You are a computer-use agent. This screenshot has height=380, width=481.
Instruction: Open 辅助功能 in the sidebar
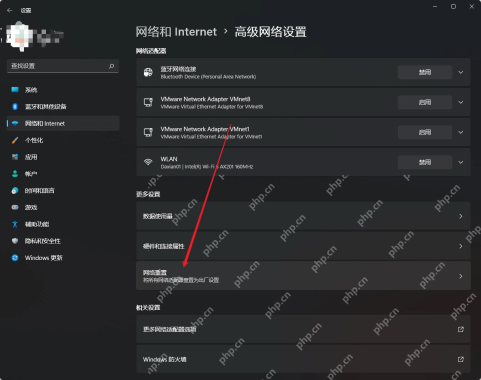(63, 224)
